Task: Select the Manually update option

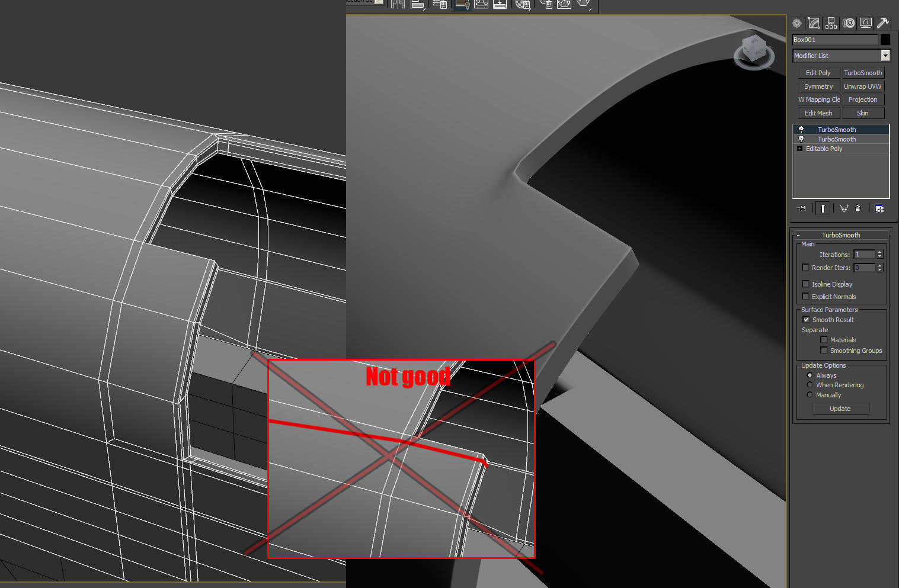Action: click(810, 395)
